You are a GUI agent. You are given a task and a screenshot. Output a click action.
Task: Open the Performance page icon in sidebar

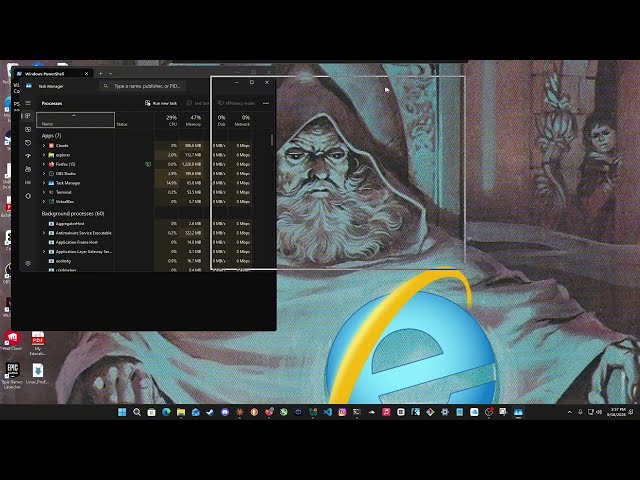28,129
